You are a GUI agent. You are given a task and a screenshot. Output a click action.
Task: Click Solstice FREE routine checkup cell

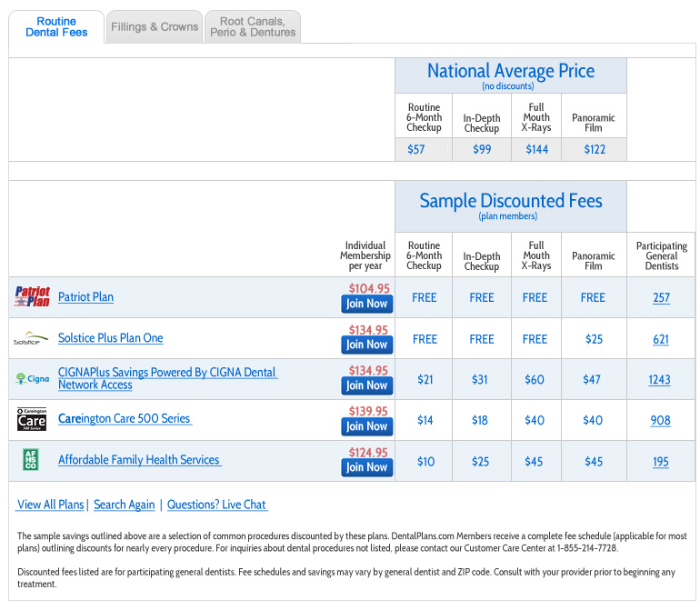[x=425, y=339]
